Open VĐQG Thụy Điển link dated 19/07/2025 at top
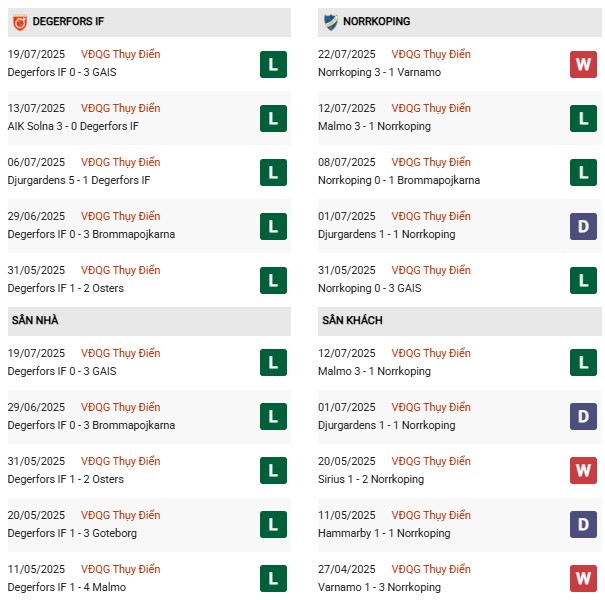605x600 pixels. pos(122,54)
